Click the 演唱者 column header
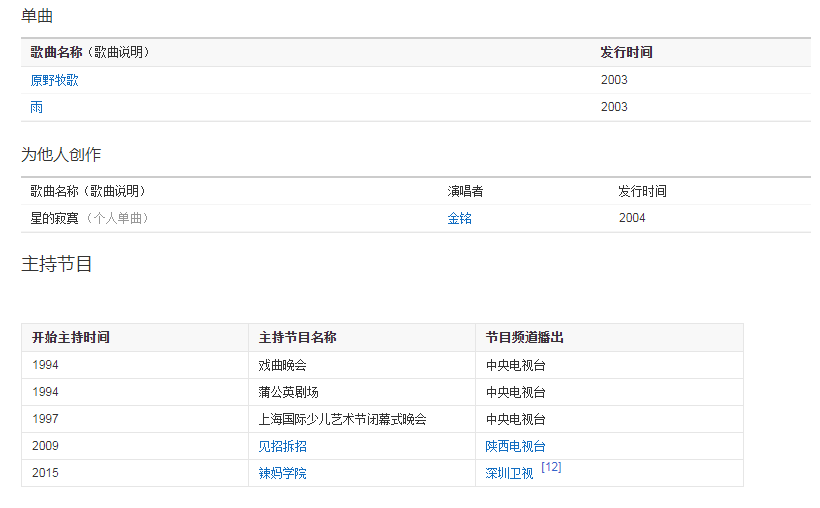Viewport: 820px width, 508px height. coord(465,191)
